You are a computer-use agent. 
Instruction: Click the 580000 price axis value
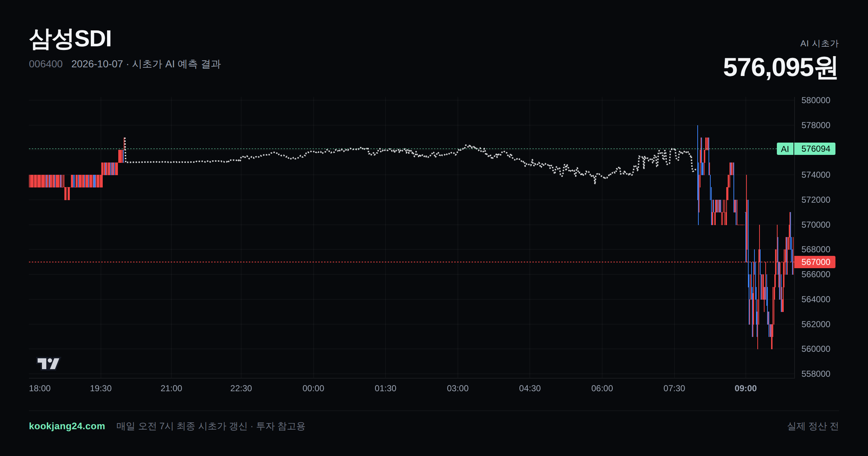pyautogui.click(x=816, y=100)
